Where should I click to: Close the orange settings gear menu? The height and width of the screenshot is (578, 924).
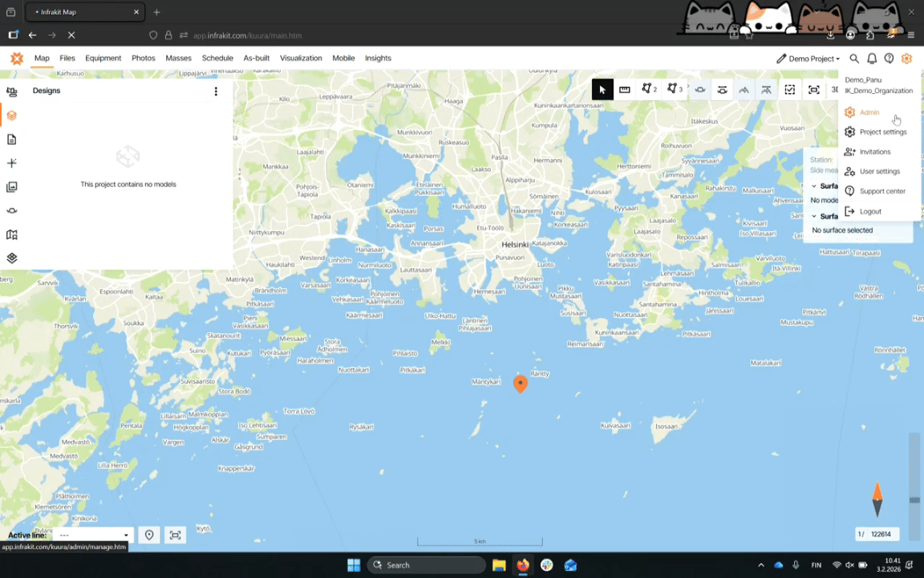coord(906,59)
